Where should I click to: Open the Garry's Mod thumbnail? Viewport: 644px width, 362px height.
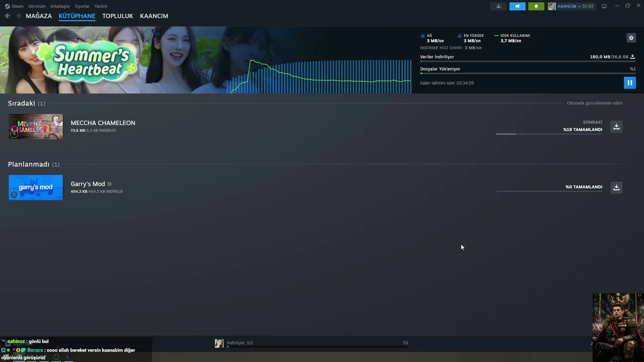(x=36, y=188)
